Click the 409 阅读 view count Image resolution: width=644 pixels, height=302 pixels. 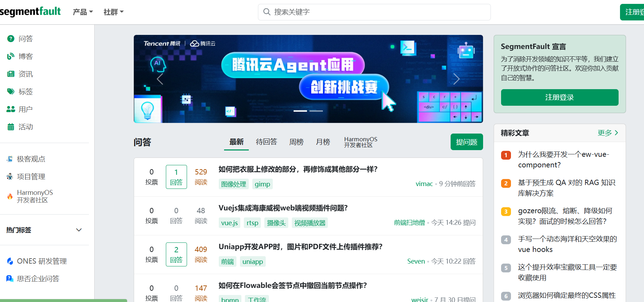pyautogui.click(x=201, y=254)
